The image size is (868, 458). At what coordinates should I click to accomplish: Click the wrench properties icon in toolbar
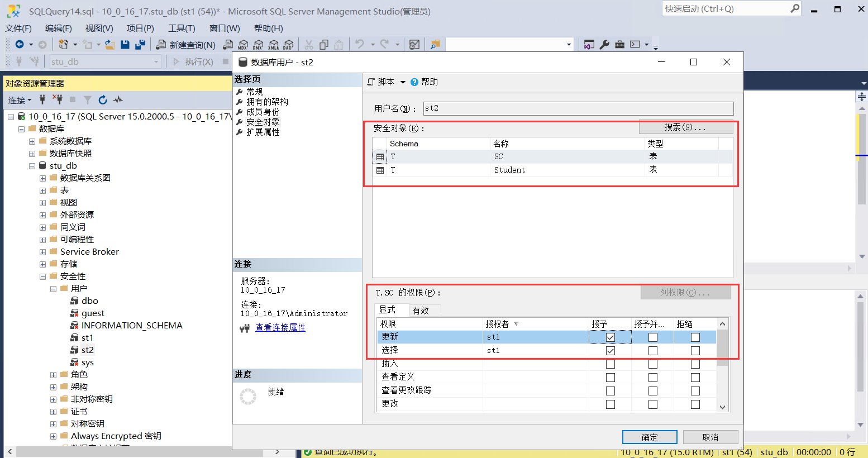tap(604, 45)
